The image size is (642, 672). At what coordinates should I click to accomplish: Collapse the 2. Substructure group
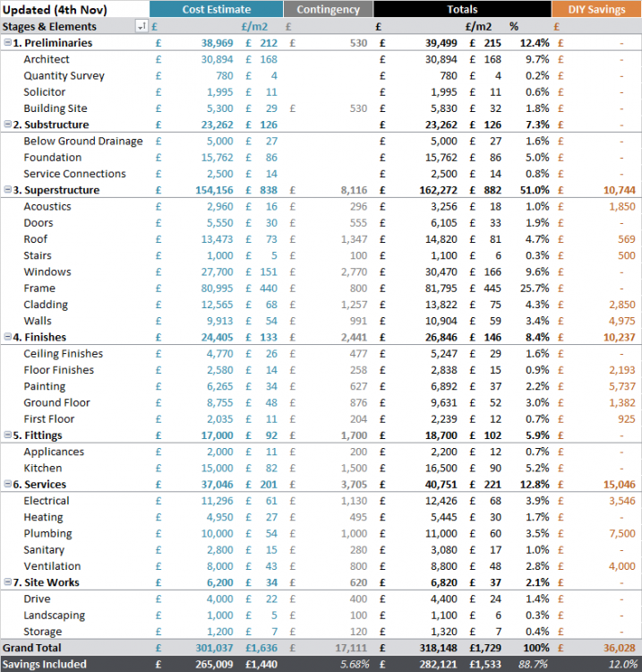[x=7, y=125]
